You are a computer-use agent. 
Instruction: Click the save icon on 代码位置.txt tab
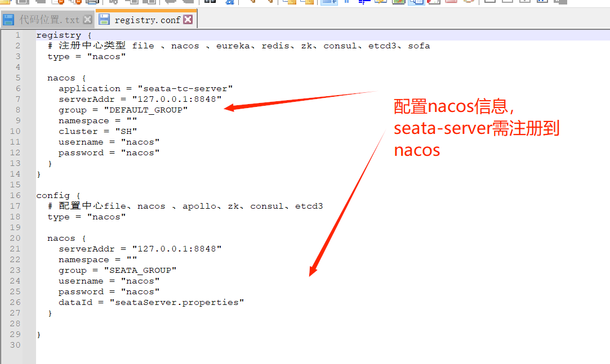tap(8, 20)
